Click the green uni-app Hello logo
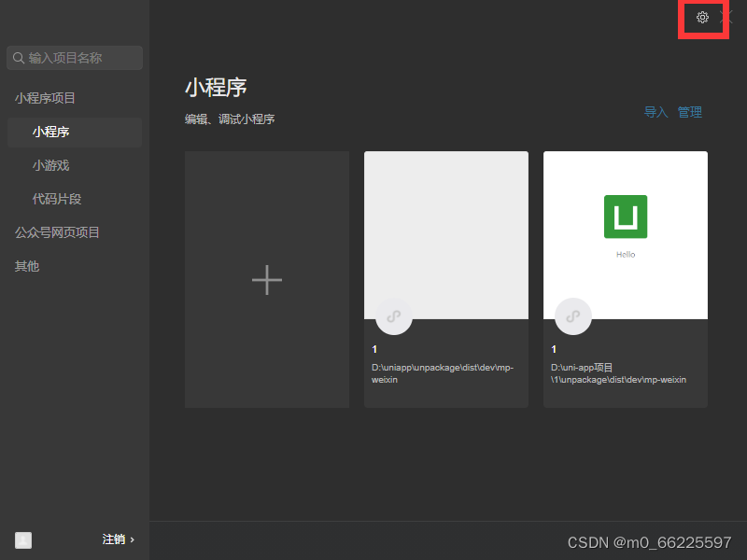 (x=626, y=217)
